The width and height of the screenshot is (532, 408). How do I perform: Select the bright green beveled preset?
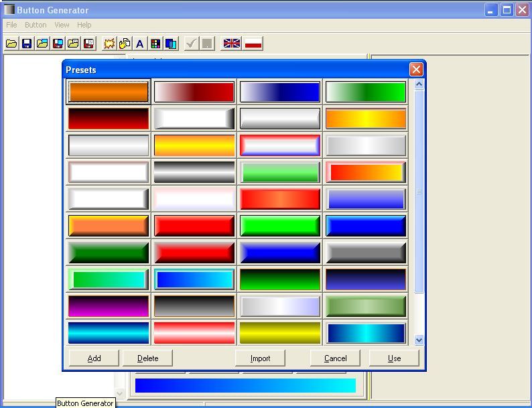280,226
